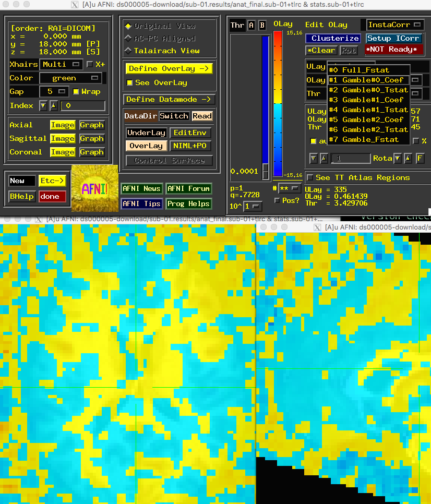Rotate the color bar with the Rota up arrow

408,158
